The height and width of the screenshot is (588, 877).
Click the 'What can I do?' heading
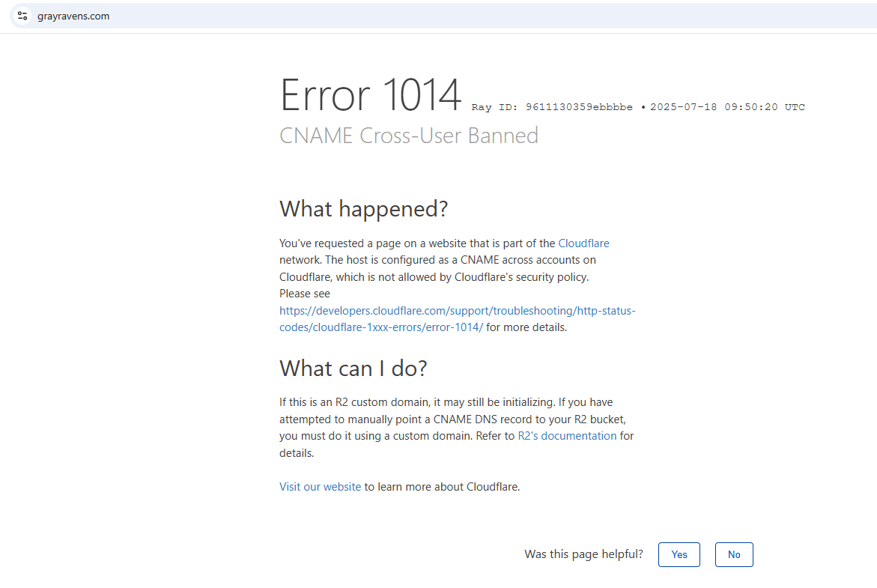(353, 369)
